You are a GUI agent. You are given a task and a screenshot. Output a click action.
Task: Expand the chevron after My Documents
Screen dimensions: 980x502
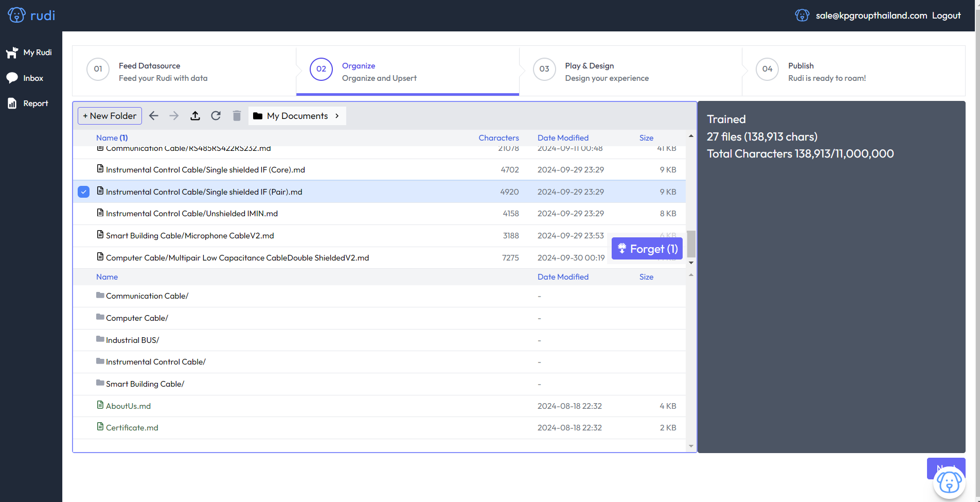tap(337, 116)
